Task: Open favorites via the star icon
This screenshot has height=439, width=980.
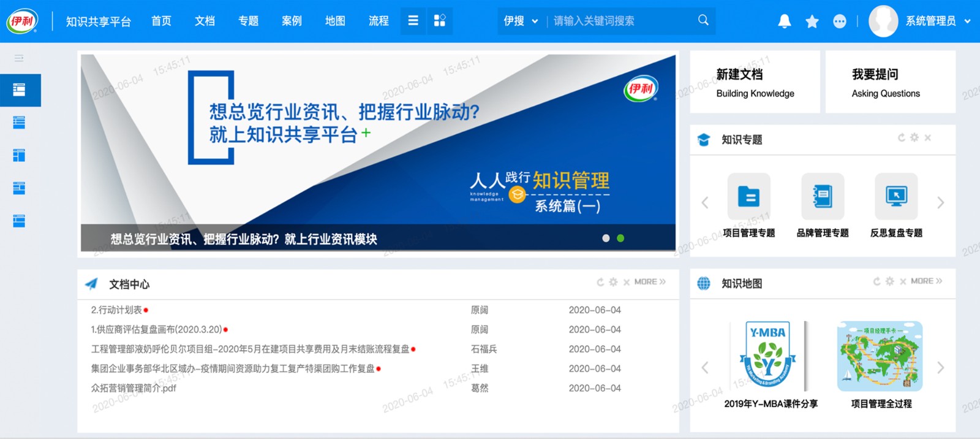Action: coord(812,21)
